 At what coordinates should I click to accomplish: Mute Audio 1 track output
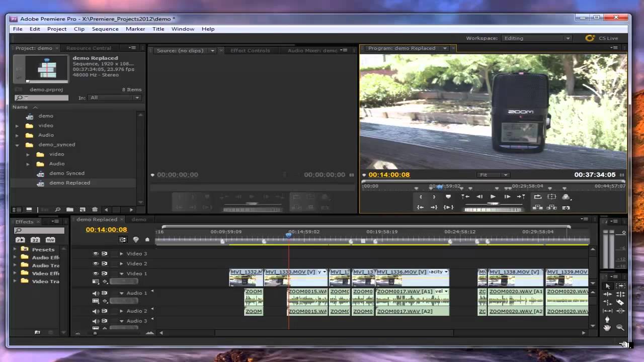tap(96, 293)
